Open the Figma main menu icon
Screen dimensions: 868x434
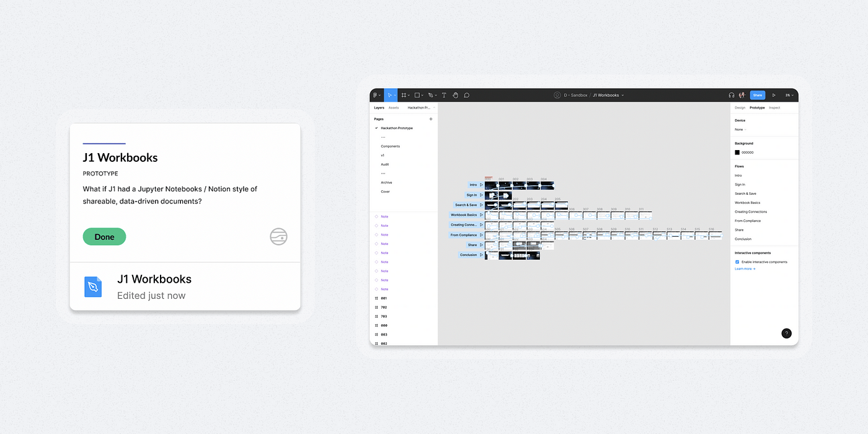pos(375,95)
